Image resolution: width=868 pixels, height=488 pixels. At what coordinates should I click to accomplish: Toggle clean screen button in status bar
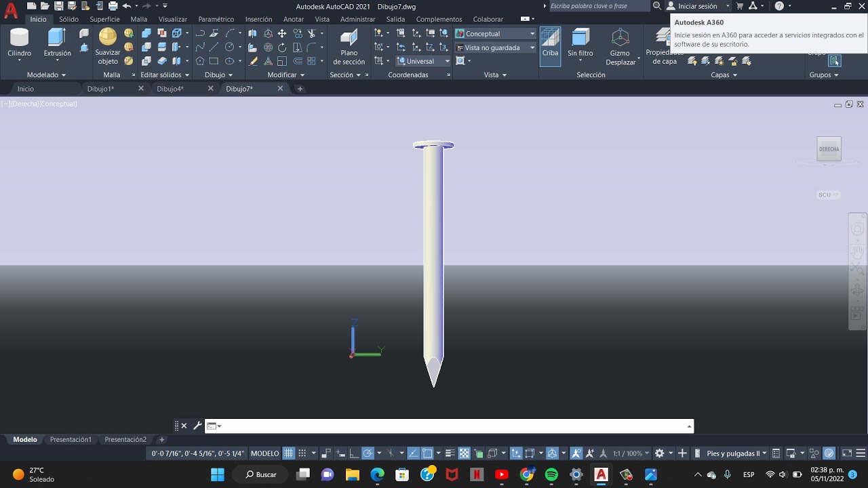(847, 453)
